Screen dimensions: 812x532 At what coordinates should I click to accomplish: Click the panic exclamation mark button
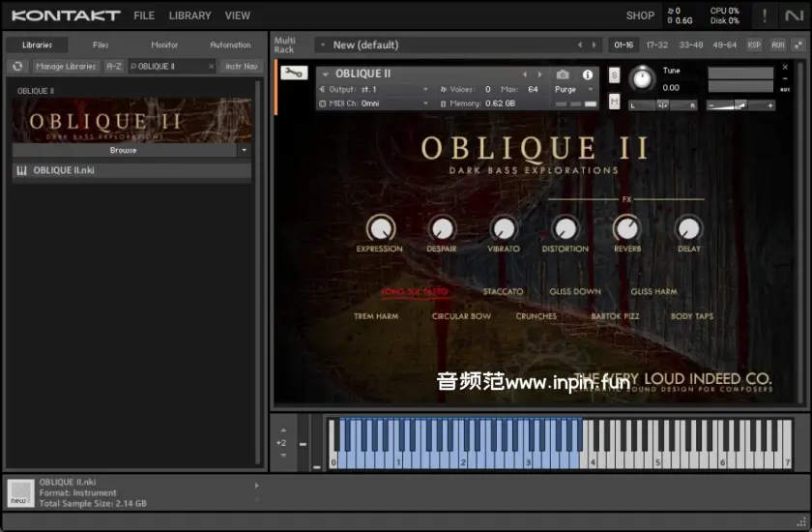[765, 15]
